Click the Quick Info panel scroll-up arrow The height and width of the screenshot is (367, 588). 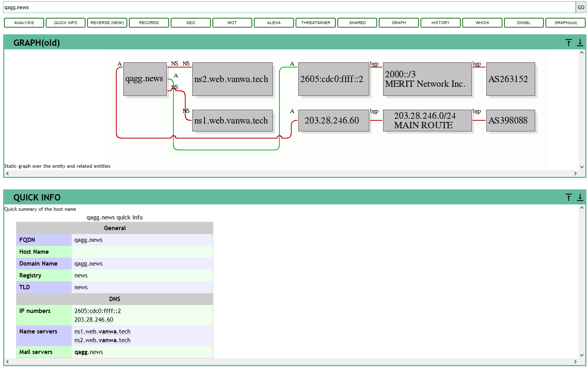[582, 208]
